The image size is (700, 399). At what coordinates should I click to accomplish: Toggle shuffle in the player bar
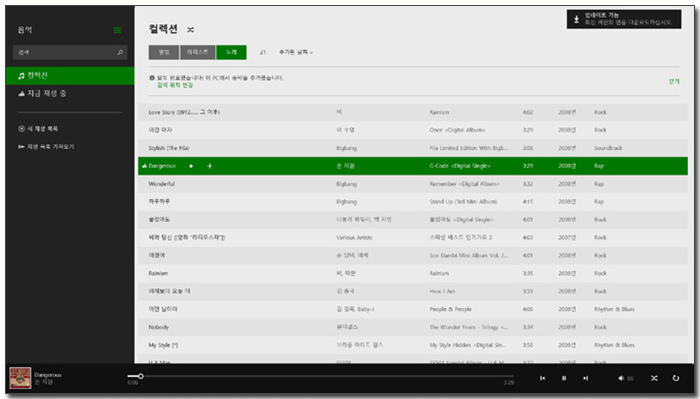pos(654,378)
